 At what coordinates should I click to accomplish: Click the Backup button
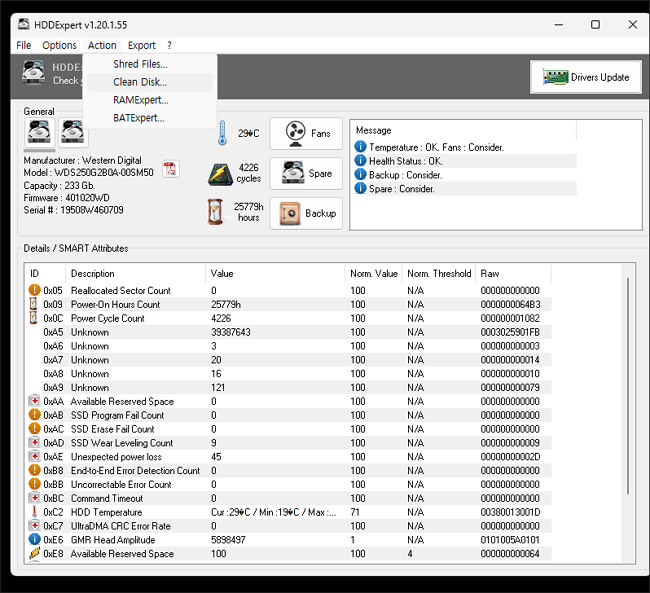point(306,213)
